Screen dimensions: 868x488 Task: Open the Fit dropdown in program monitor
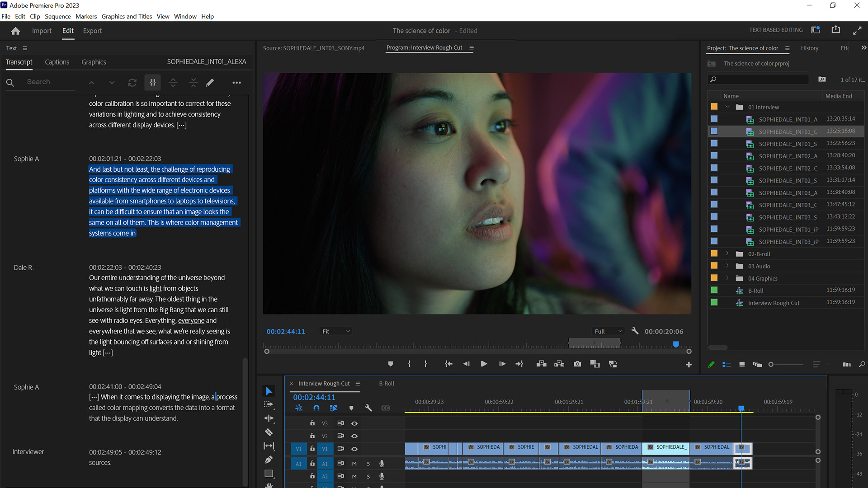click(335, 331)
